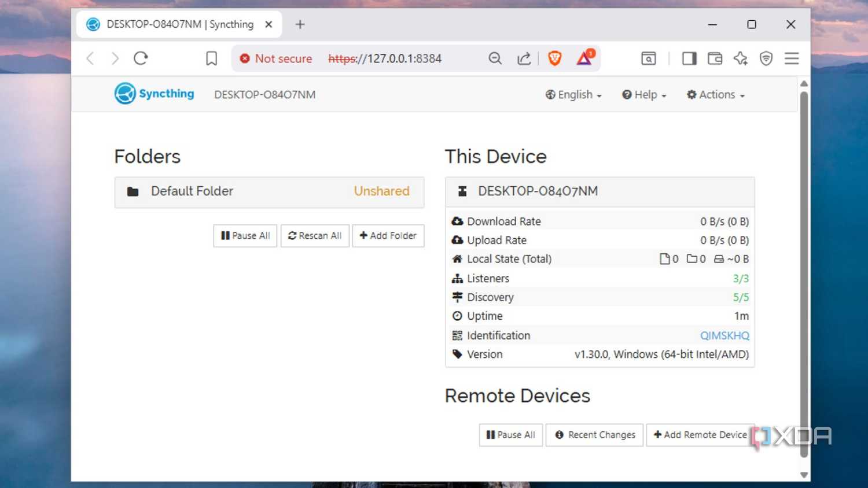Click the browser back arrow
This screenshot has width=868, height=488.
90,58
